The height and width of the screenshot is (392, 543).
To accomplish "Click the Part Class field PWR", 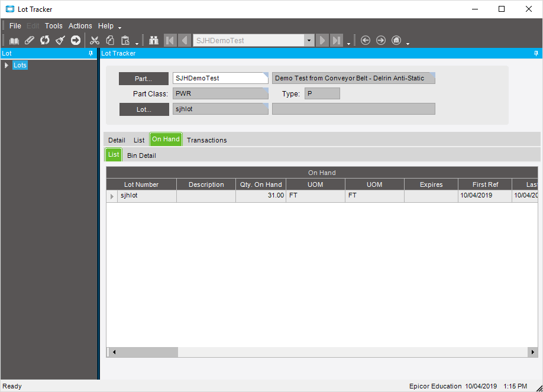I will 221,93.
